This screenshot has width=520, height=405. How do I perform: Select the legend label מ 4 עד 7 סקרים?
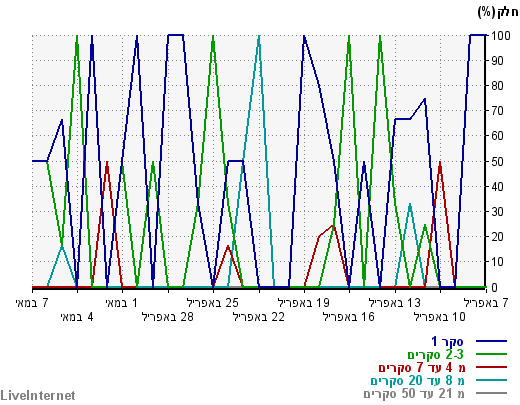tap(421, 367)
